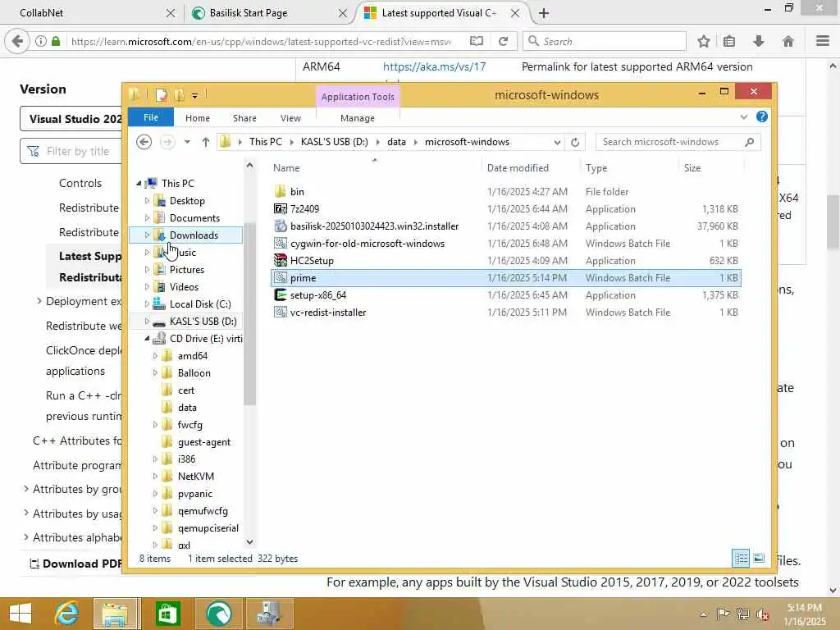840x630 pixels.
Task: Open Explorer Help question mark icon
Action: pyautogui.click(x=762, y=116)
